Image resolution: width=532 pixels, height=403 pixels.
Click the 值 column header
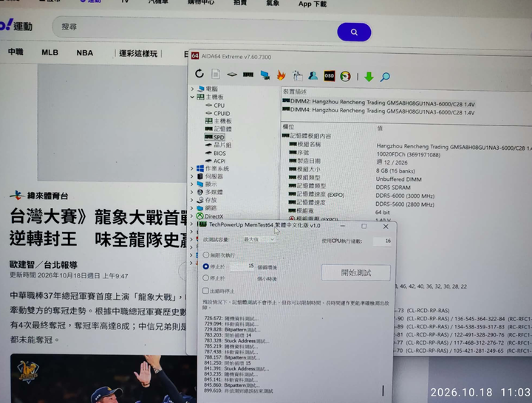(x=380, y=128)
